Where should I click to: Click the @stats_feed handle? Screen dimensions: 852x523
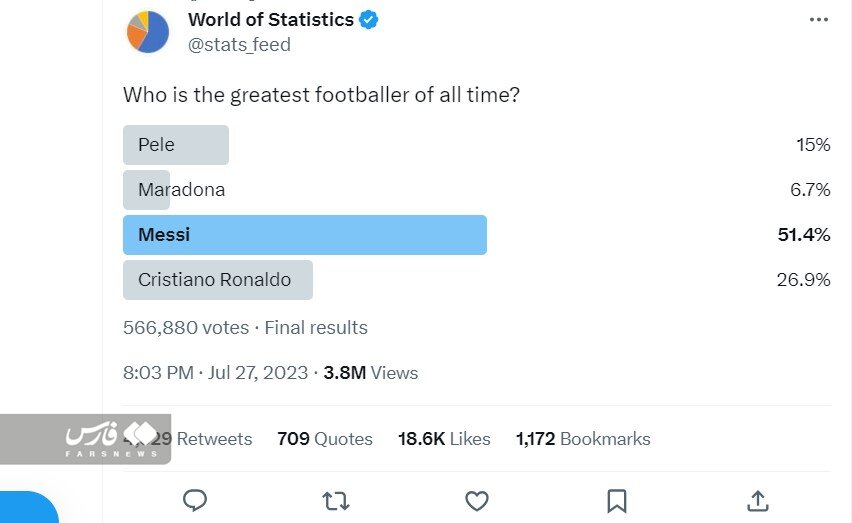(239, 45)
